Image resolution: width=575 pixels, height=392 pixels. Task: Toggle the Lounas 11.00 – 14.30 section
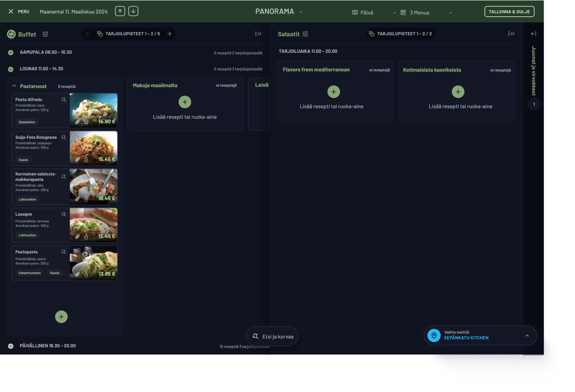pyautogui.click(x=11, y=69)
